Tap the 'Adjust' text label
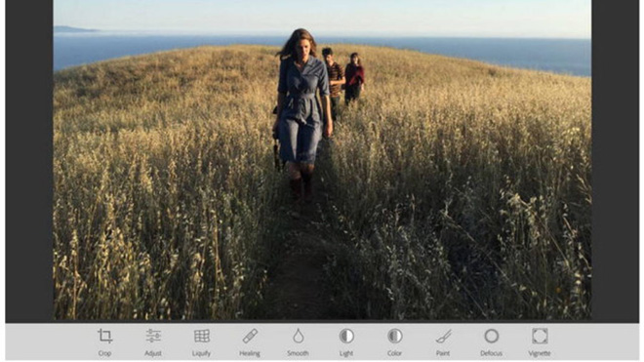 (x=153, y=353)
